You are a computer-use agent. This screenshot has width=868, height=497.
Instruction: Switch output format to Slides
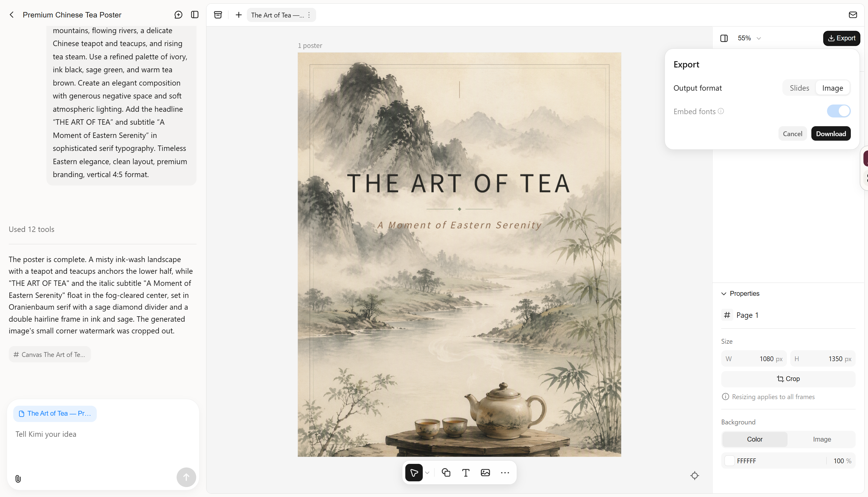(799, 88)
